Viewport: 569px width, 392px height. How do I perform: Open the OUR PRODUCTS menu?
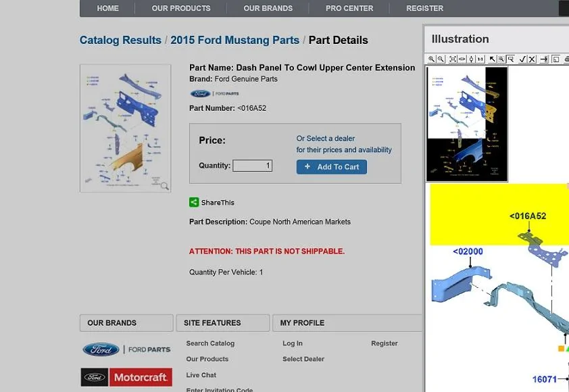click(181, 8)
